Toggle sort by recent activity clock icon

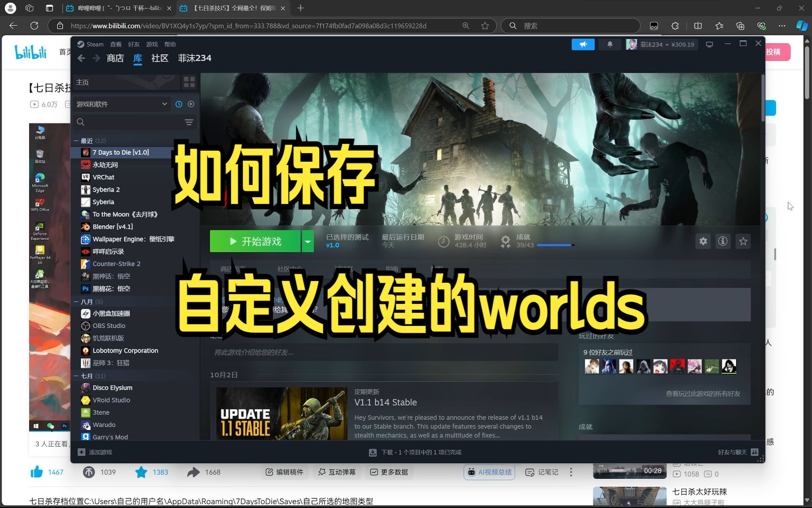pyautogui.click(x=179, y=104)
